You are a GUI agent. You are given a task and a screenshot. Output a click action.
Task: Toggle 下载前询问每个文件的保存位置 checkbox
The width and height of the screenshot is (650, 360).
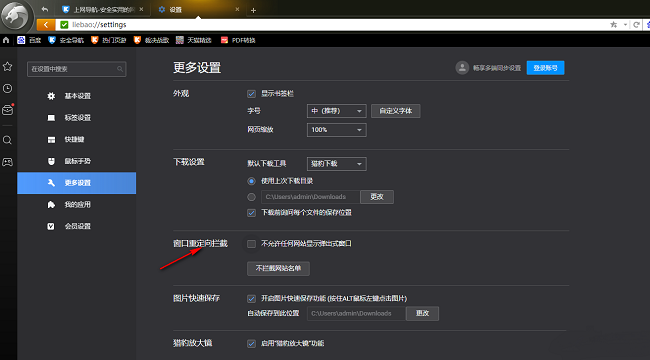coord(251,213)
